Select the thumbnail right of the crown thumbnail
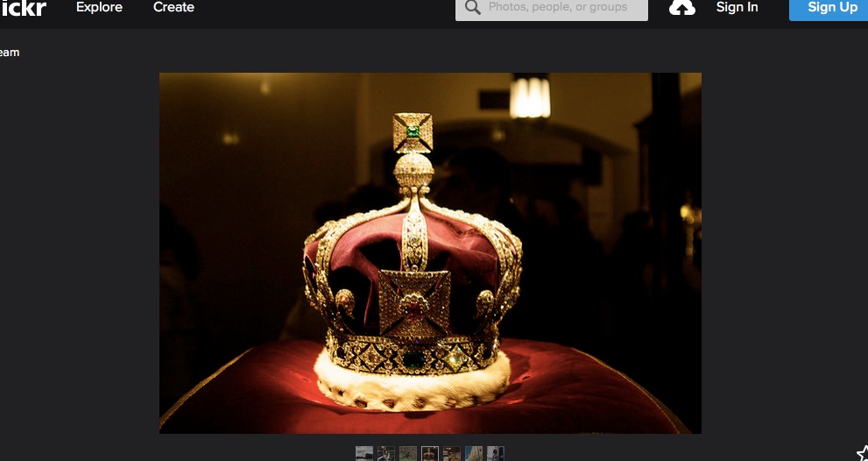Screen dimensions: 868x461 [452, 454]
